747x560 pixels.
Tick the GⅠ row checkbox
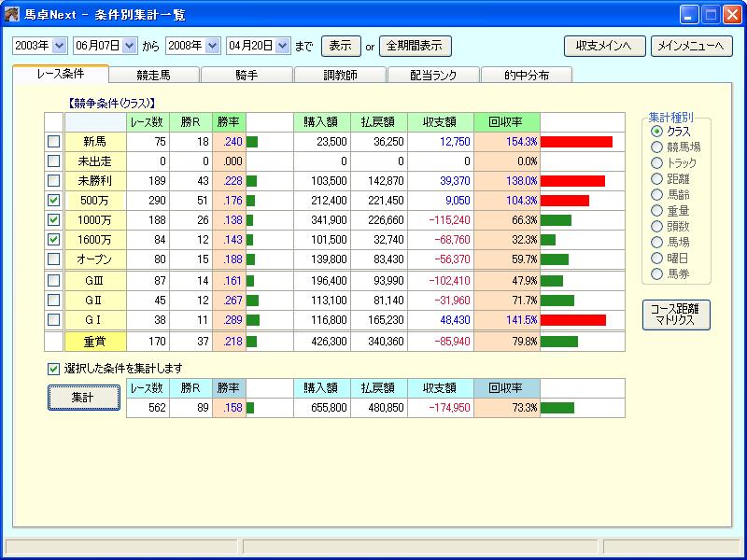point(54,319)
